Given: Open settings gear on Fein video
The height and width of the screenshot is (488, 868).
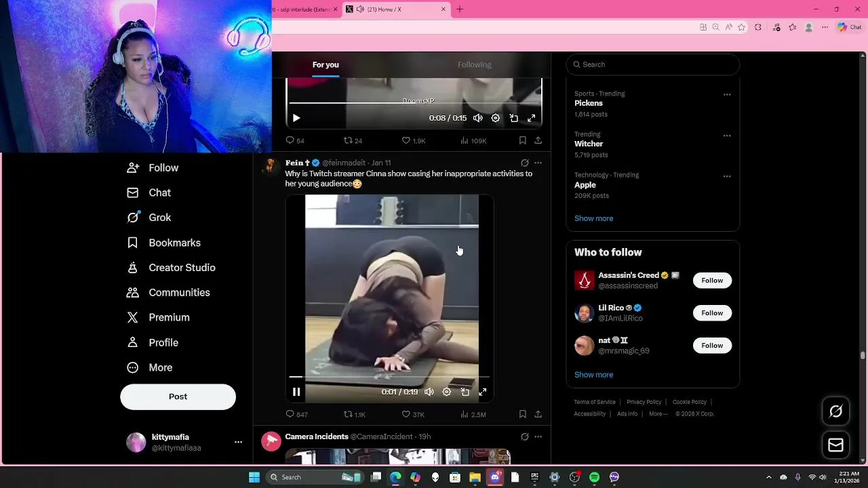Looking at the screenshot, I should (447, 392).
